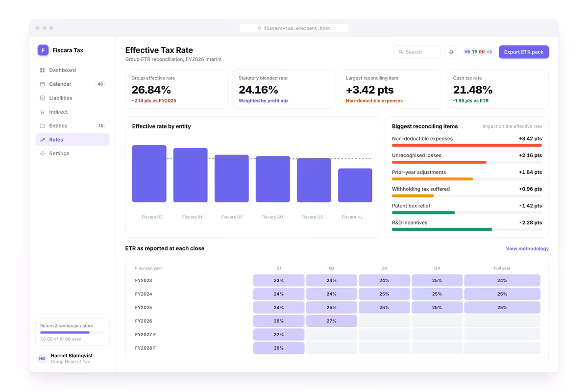Image resolution: width=588 pixels, height=392 pixels.
Task: Click FY2023 Q1 cell 23%
Action: [x=279, y=281]
